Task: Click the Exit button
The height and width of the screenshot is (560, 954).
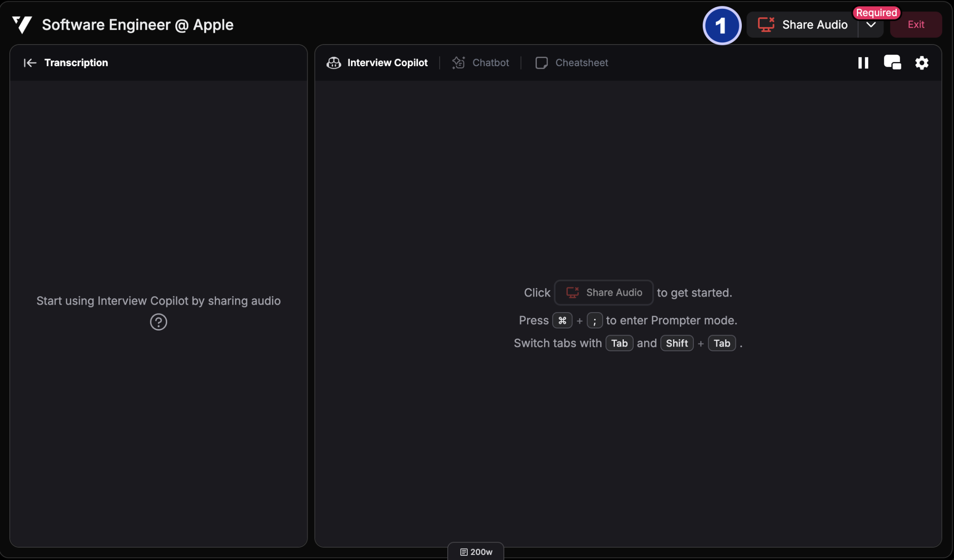Action: pyautogui.click(x=916, y=24)
